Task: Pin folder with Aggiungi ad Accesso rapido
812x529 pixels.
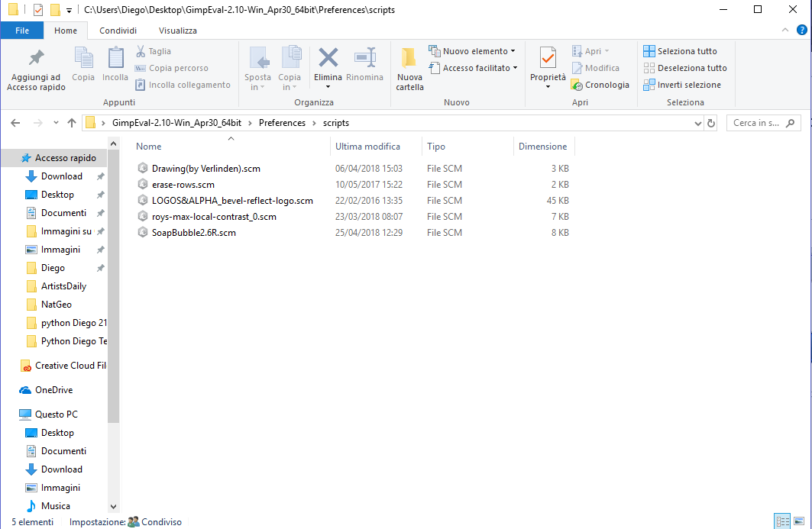Action: pyautogui.click(x=36, y=69)
